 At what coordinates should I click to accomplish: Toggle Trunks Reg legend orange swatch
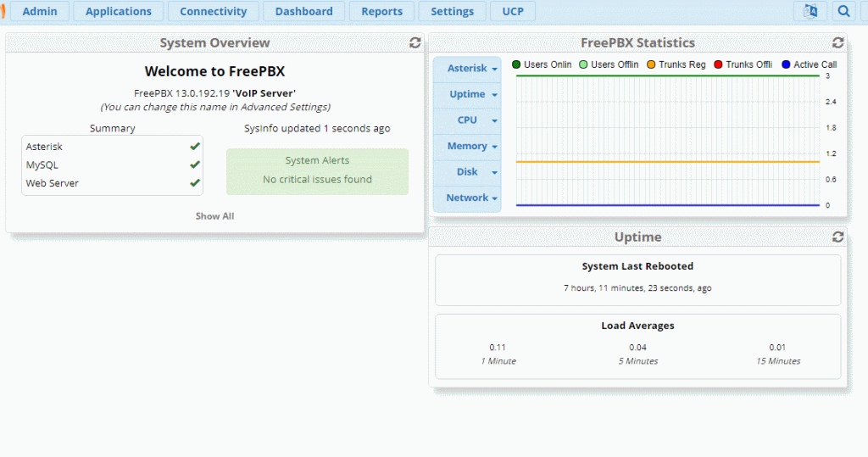(651, 64)
